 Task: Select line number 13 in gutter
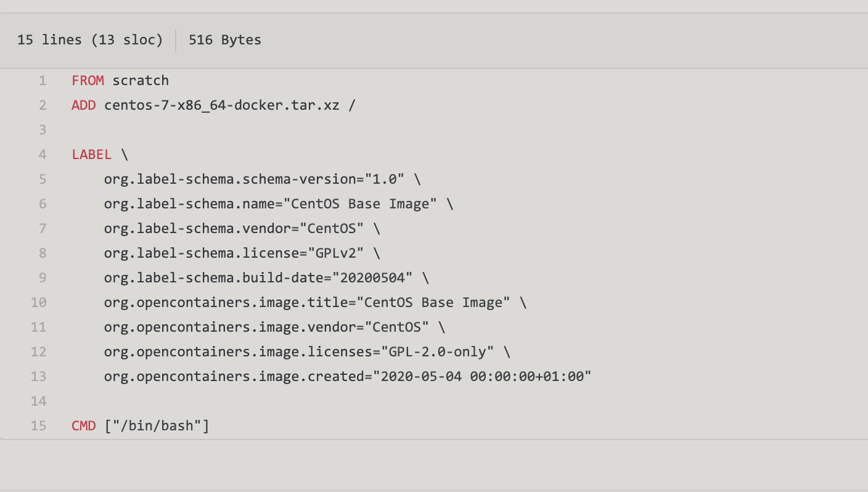point(38,376)
